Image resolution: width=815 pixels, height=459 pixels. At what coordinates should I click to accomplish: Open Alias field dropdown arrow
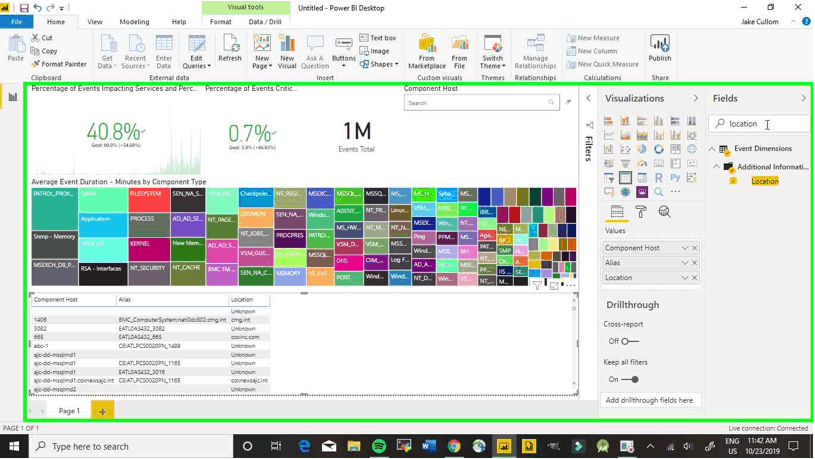point(685,263)
